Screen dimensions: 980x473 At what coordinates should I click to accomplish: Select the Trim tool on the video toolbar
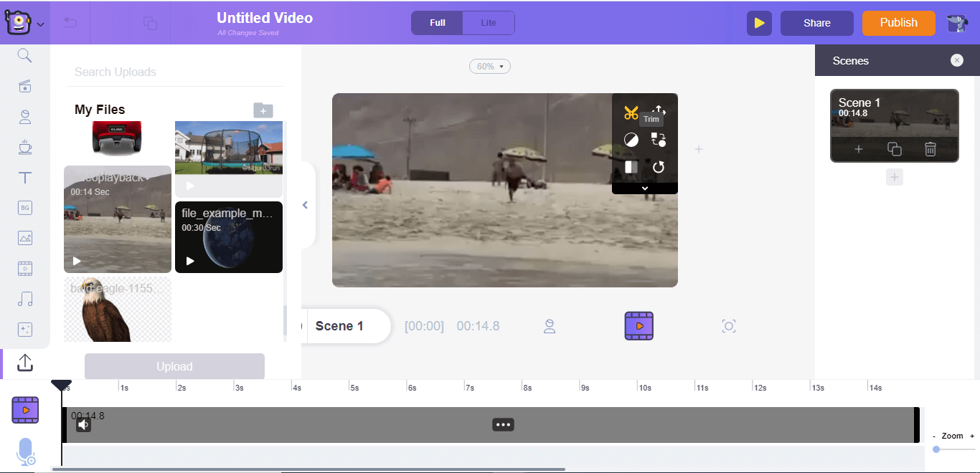pyautogui.click(x=632, y=113)
